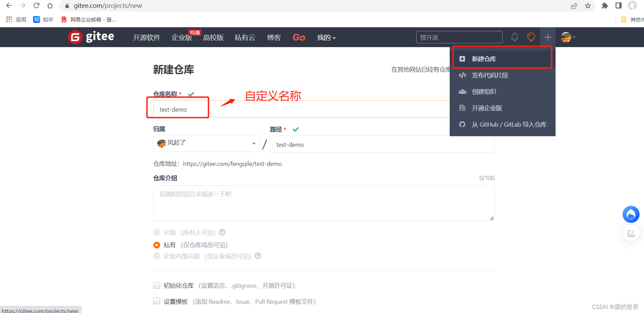Expand the 我的 dropdown menu
Screen dimensions: 644x313
click(326, 38)
